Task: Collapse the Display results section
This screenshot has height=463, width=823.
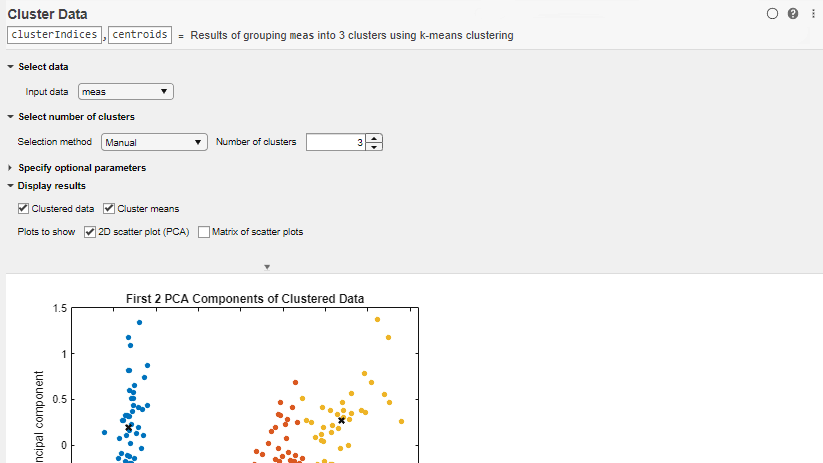Action: [x=10, y=185]
